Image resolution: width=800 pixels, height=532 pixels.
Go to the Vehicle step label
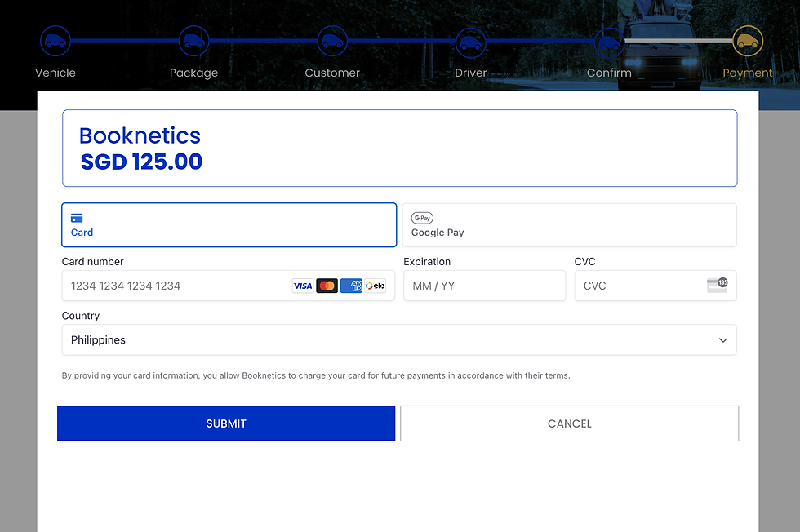56,73
